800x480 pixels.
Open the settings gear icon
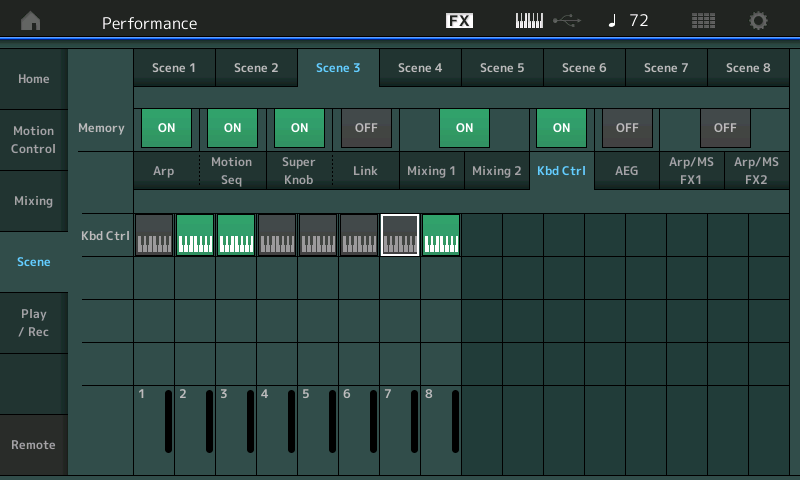(759, 21)
